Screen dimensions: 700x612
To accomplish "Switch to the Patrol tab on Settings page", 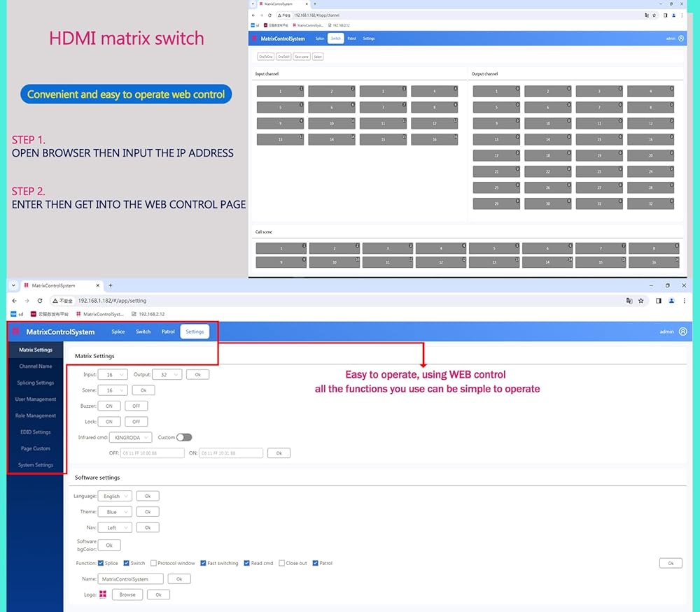I will [168, 332].
